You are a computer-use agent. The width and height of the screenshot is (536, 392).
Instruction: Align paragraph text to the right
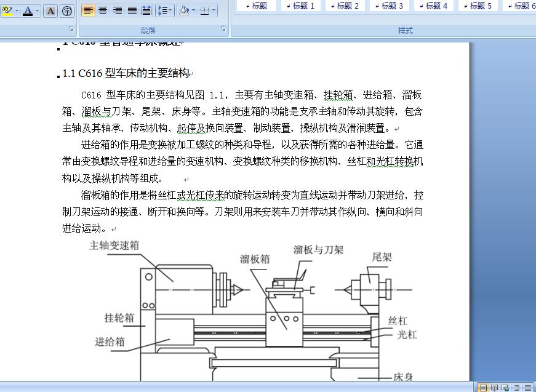pos(118,10)
